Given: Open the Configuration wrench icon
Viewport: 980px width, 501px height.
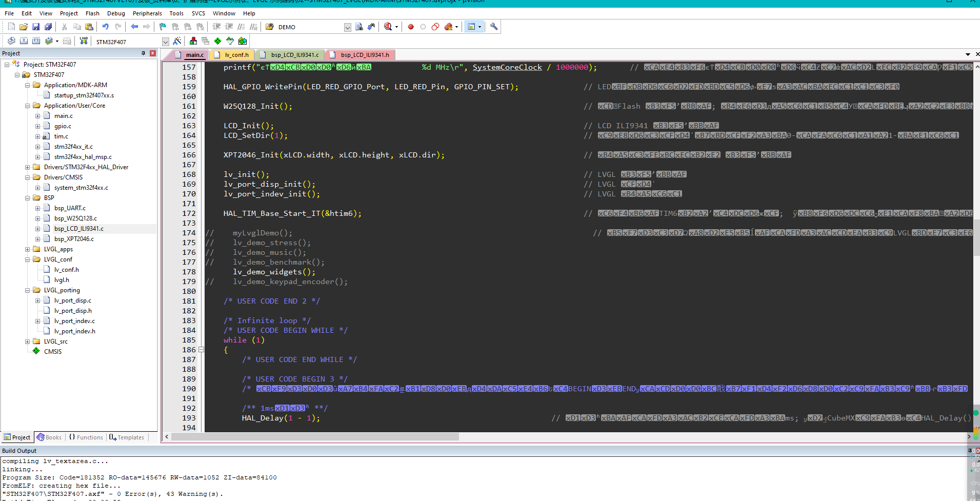Looking at the screenshot, I should tap(494, 27).
